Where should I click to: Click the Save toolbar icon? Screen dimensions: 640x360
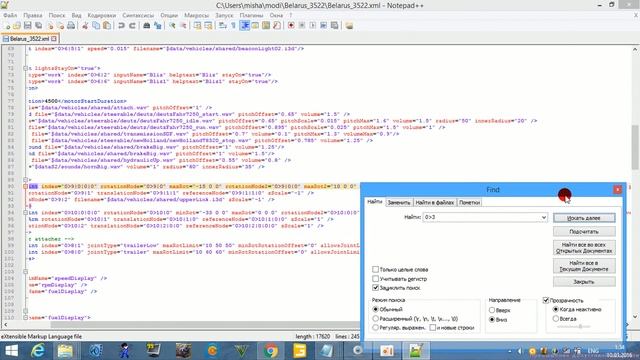coord(28,26)
